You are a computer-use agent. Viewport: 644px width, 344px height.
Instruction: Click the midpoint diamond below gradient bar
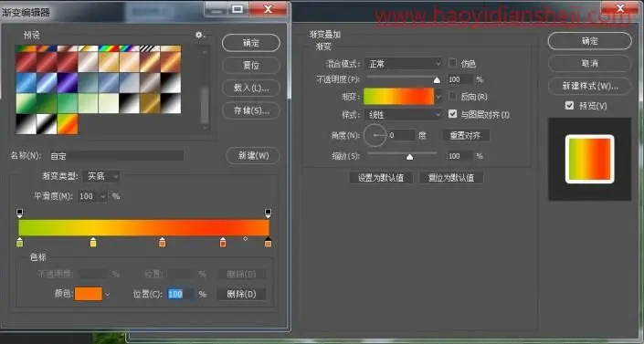click(x=245, y=238)
